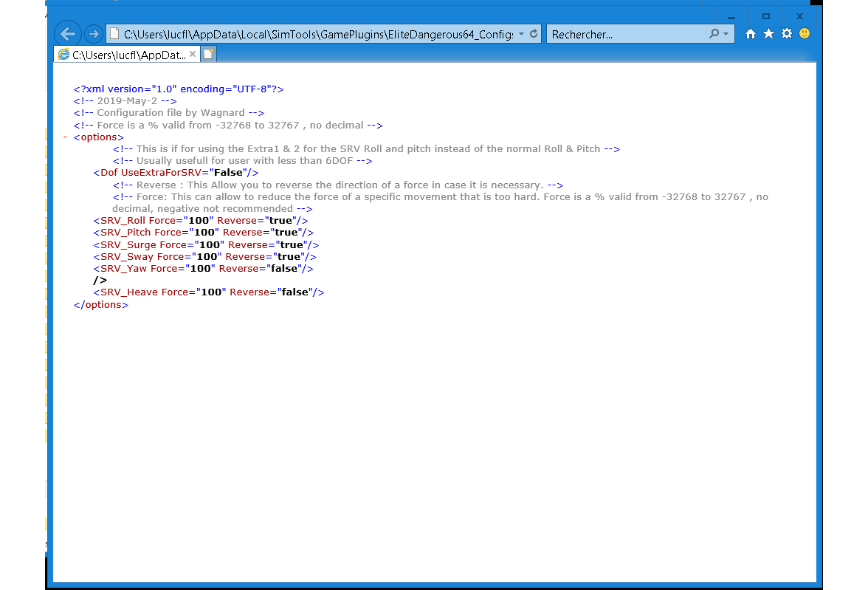Click the page icon in the address bar
Image resolution: width=868 pixels, height=590 pixels.
point(114,35)
